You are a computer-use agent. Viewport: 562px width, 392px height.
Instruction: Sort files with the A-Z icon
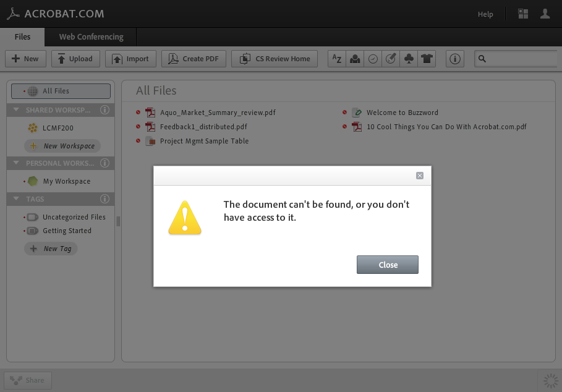337,59
